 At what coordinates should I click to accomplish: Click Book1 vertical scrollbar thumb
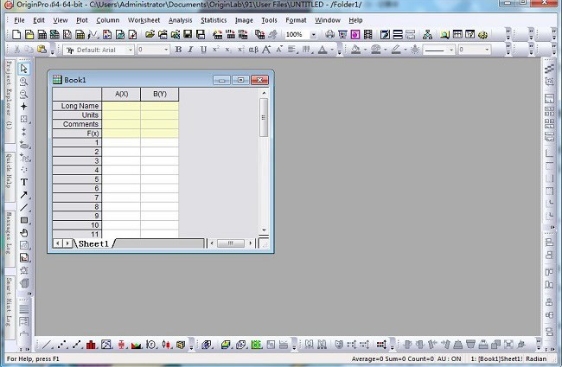click(263, 117)
